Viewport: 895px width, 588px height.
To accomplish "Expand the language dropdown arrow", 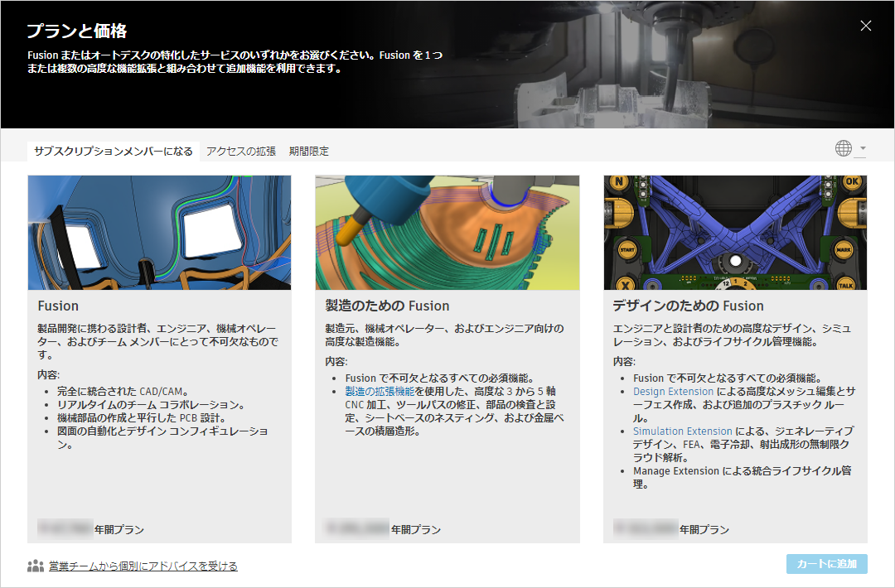I will tap(863, 148).
